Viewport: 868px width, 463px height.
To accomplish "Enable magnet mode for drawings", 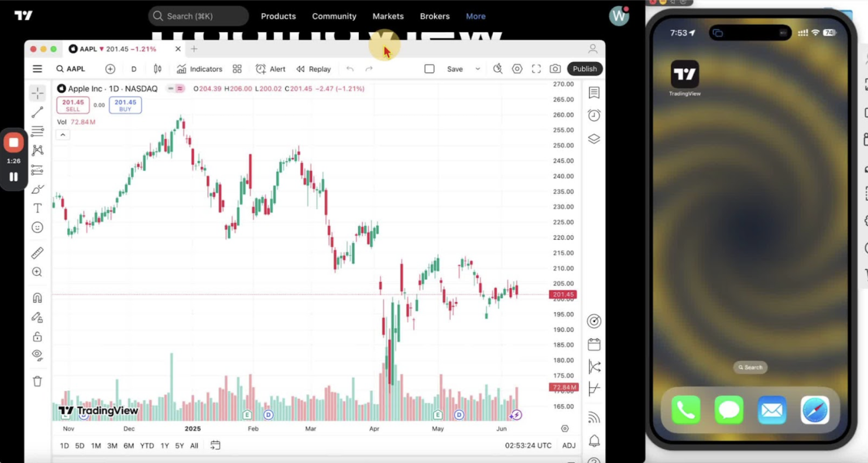I will 37,297.
